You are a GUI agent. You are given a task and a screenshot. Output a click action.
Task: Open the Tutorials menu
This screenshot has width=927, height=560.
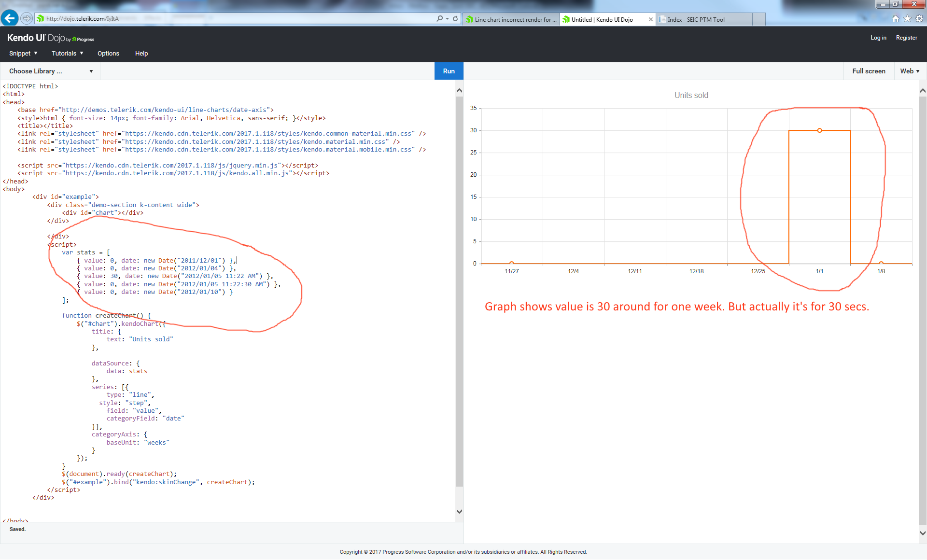click(x=68, y=53)
